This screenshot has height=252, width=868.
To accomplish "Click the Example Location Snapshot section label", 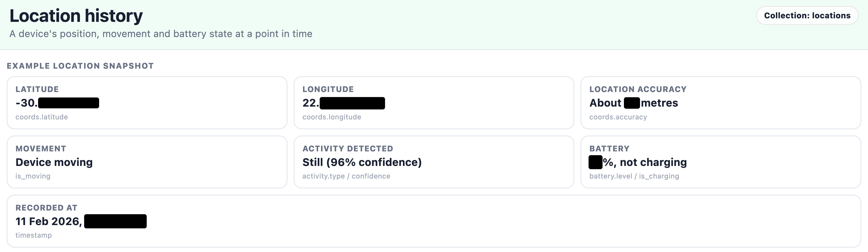I will (x=80, y=66).
